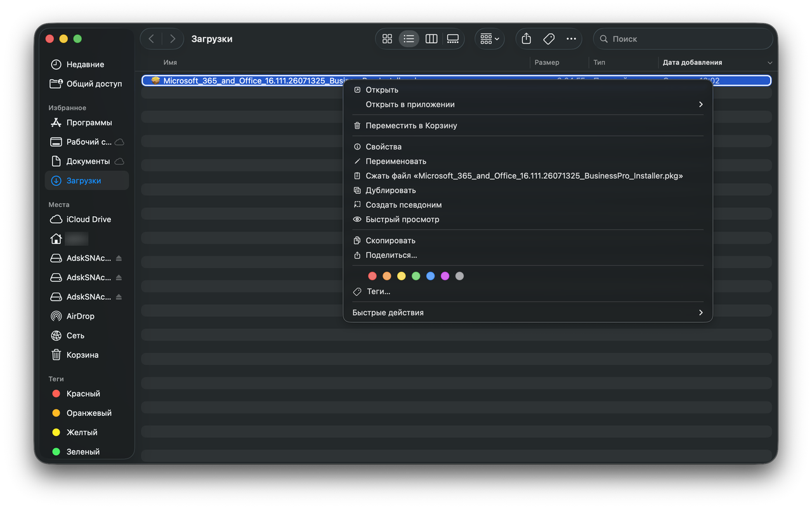The width and height of the screenshot is (812, 509).
Task: Click Теги… in the context menu
Action: coord(528,292)
